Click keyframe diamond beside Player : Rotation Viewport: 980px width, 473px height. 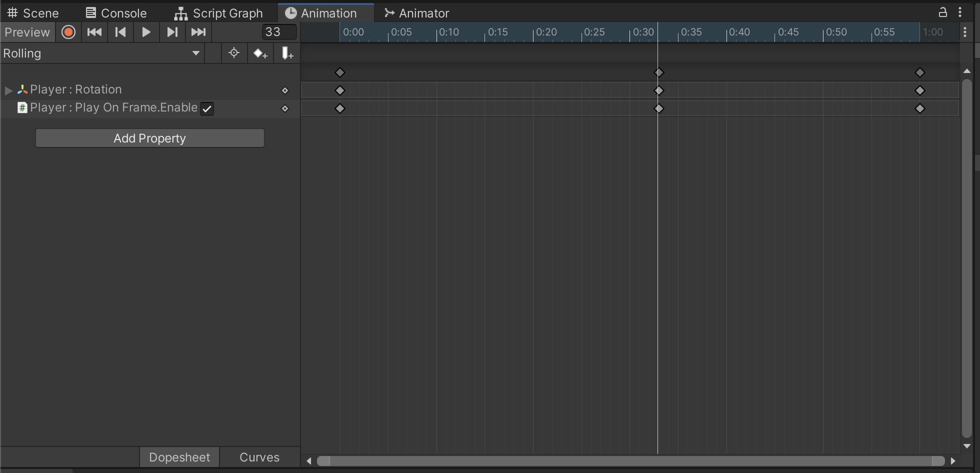(x=285, y=90)
